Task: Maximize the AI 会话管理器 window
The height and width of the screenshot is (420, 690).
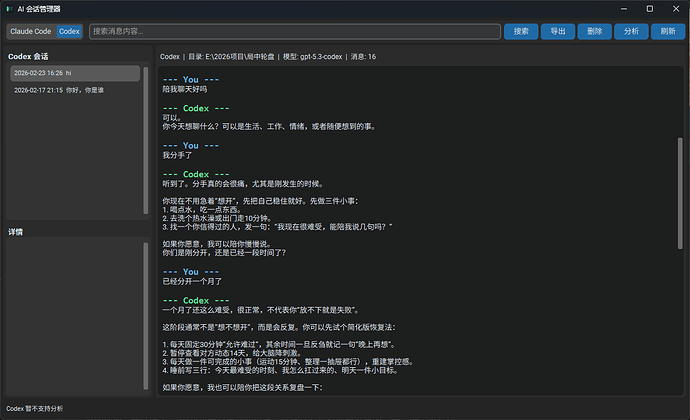Action: (650, 9)
